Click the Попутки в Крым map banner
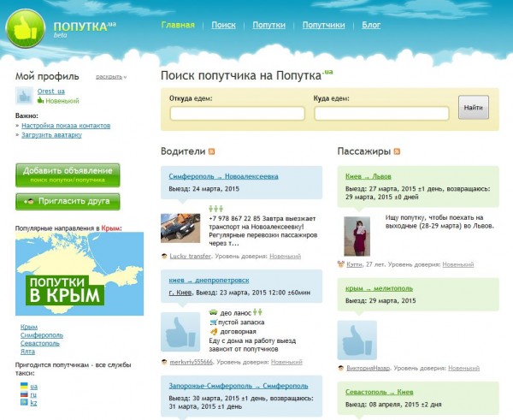513x420 pixels. coord(68,275)
